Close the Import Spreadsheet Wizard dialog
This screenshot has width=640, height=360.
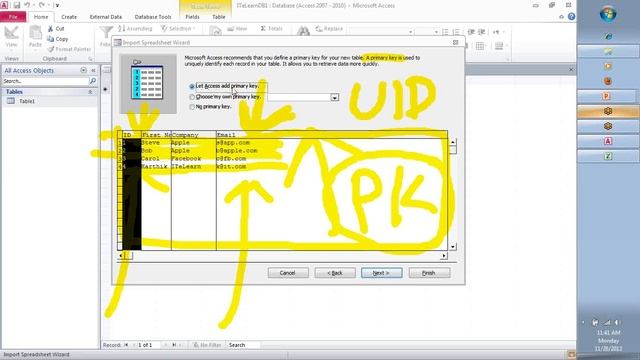(x=456, y=42)
